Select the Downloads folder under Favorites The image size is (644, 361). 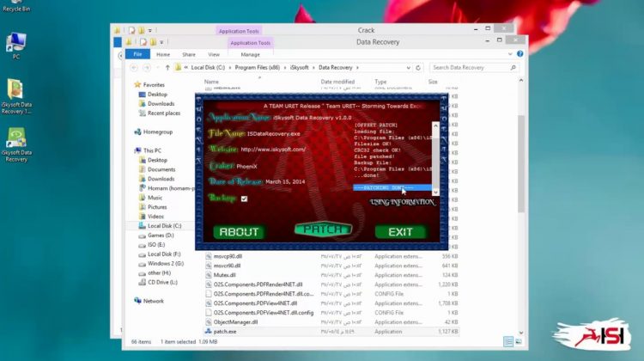coord(161,104)
